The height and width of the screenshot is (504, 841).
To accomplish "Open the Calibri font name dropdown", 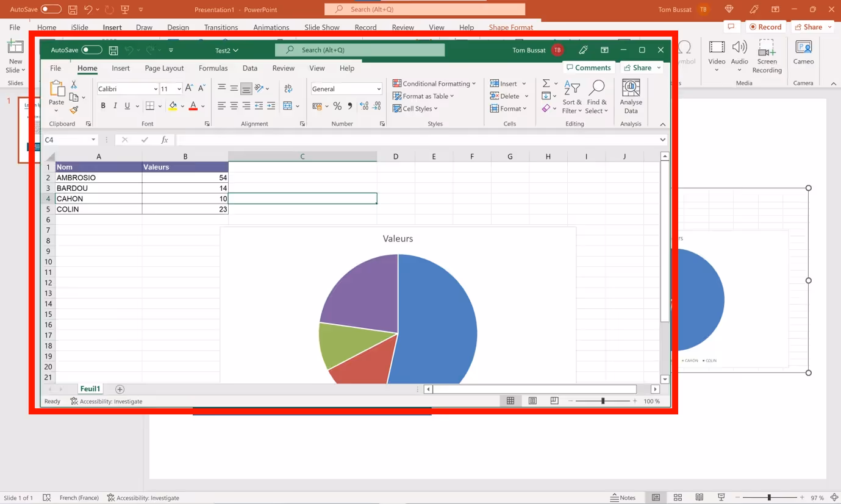I will pos(156,89).
